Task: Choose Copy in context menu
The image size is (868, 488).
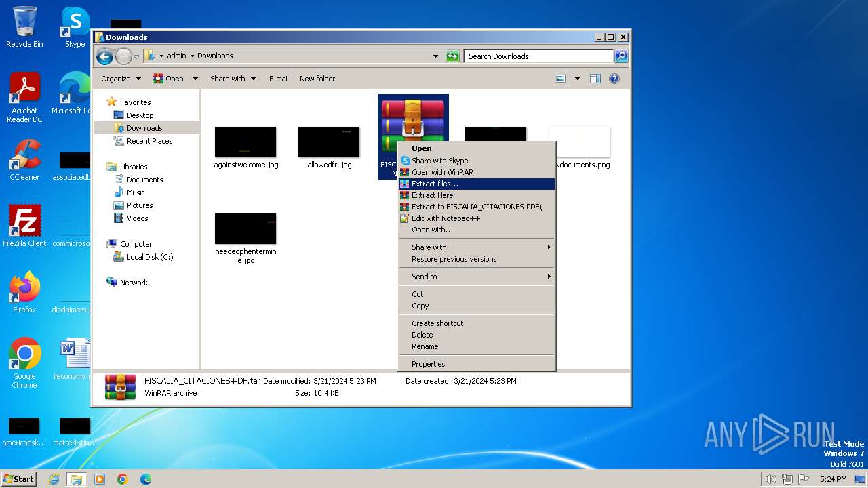Action: pyautogui.click(x=476, y=306)
